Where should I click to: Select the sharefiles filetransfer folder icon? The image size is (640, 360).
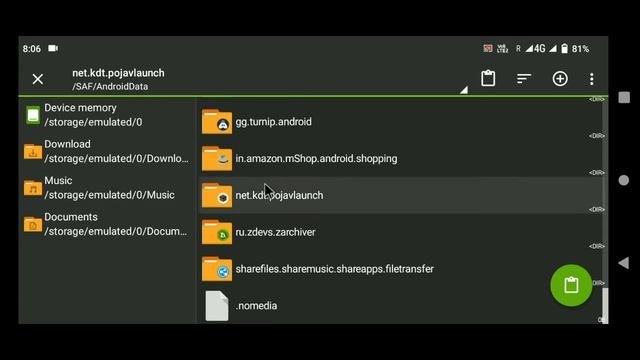(x=217, y=269)
